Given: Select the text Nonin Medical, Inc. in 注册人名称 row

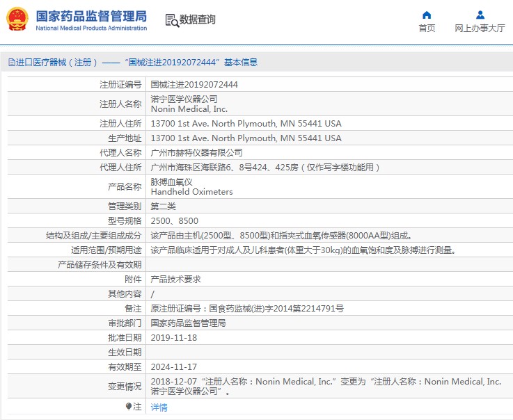Looking at the screenshot, I should coord(189,109).
